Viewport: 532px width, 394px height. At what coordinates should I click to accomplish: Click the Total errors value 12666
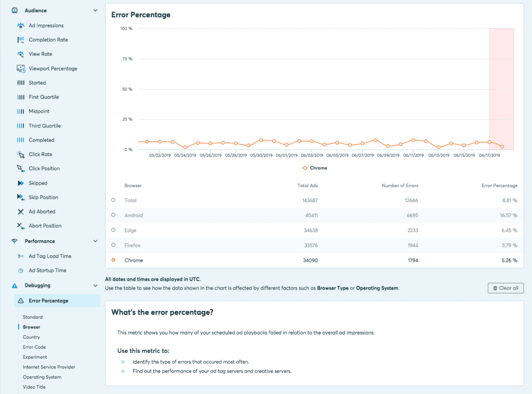click(411, 200)
